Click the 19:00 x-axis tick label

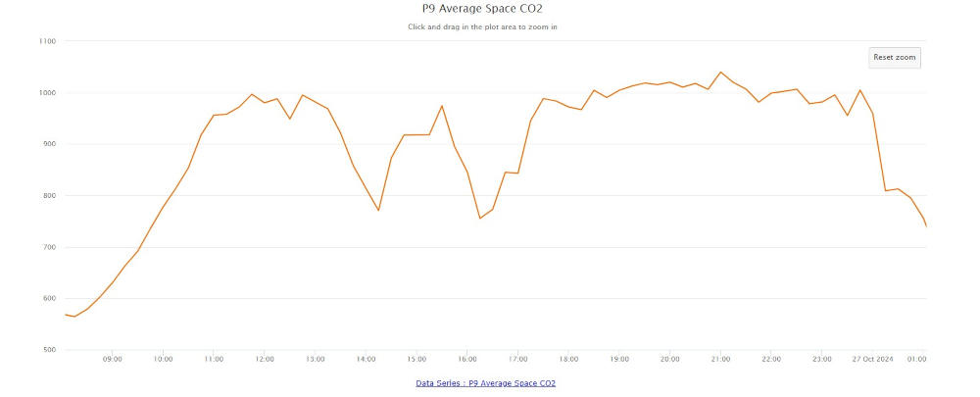pyautogui.click(x=619, y=360)
